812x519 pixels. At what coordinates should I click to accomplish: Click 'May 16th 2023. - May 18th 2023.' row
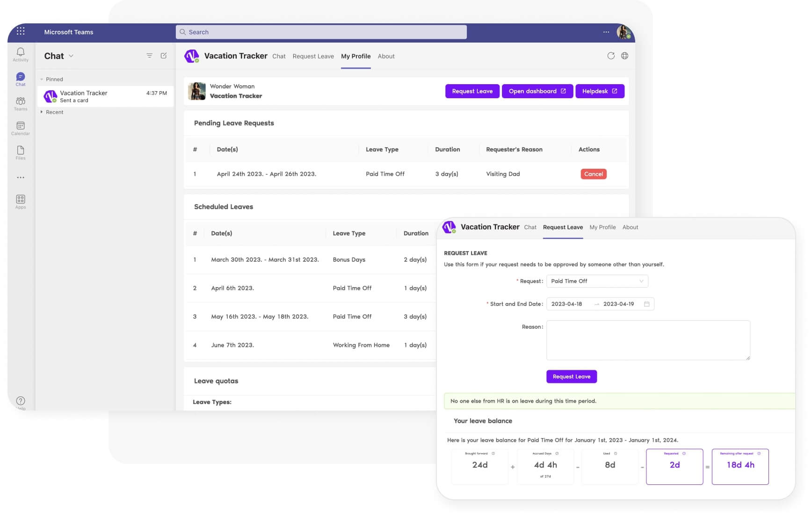[260, 317]
